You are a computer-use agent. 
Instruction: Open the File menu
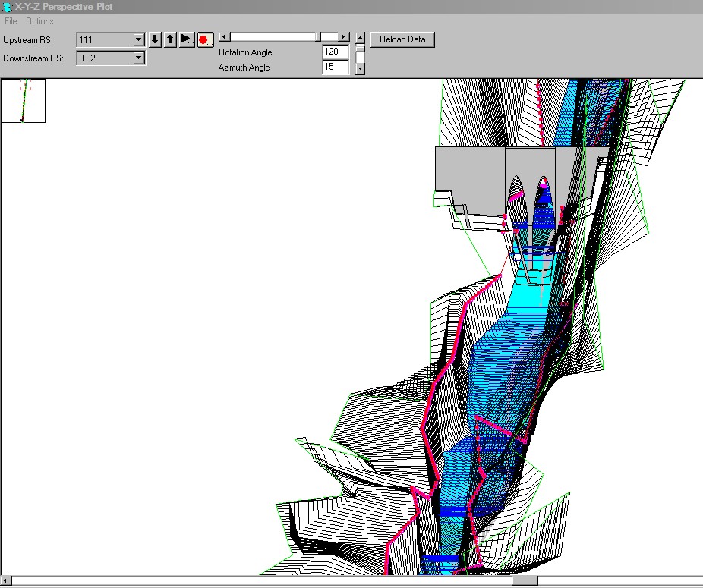[x=11, y=21]
